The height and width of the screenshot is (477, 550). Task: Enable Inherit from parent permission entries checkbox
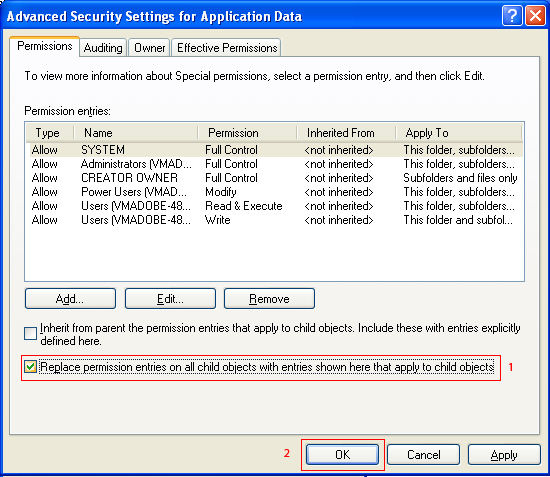tap(30, 334)
